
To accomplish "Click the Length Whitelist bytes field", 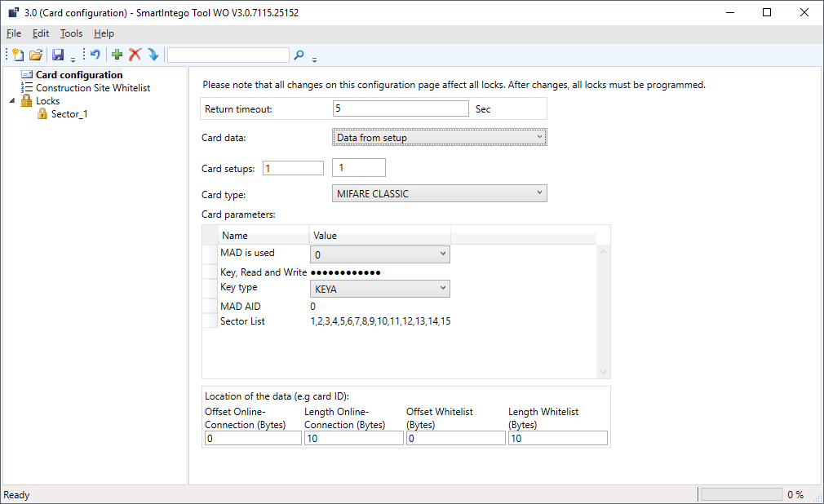I will click(557, 439).
